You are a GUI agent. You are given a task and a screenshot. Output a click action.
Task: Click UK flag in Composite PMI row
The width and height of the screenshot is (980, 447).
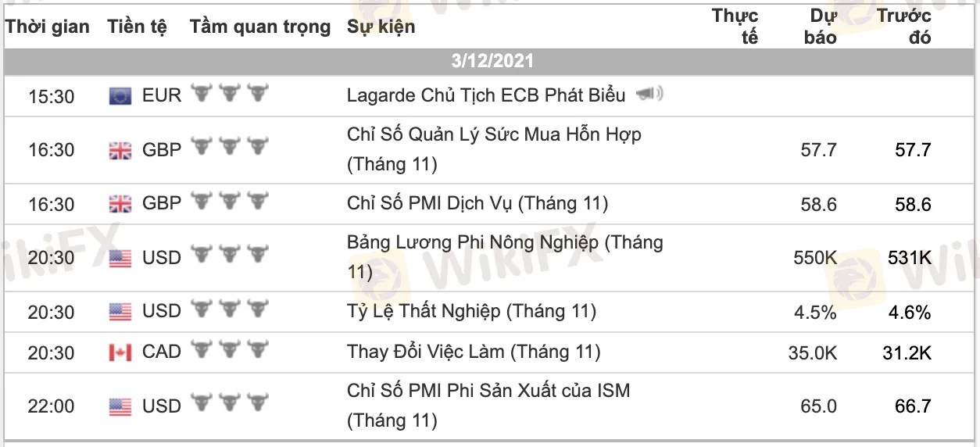coord(120,150)
